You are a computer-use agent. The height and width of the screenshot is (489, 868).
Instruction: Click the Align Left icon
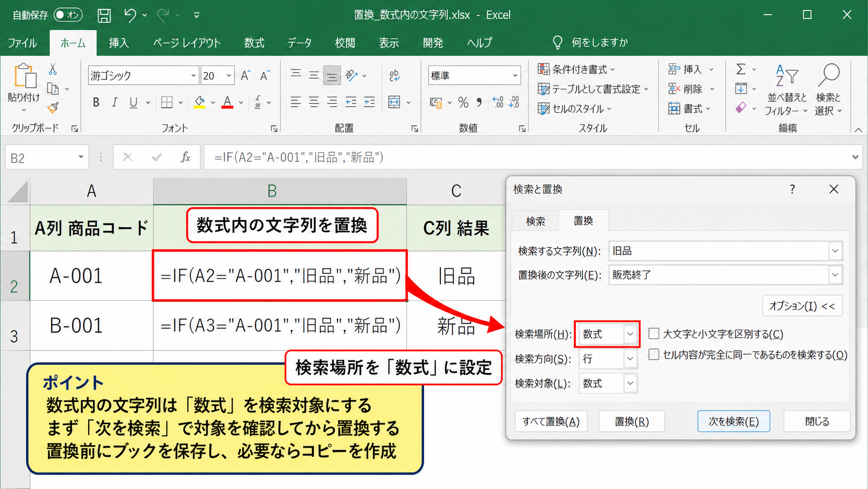point(295,102)
